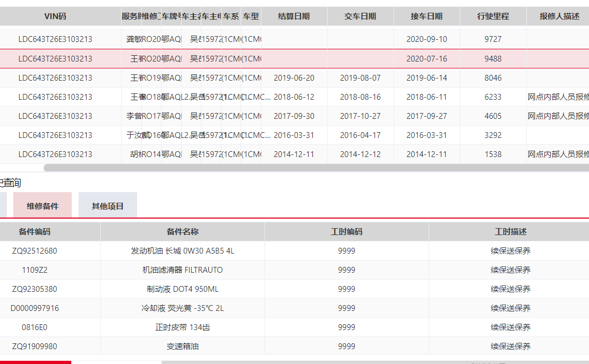
Task: Click mileage value 1538
Action: [493, 154]
